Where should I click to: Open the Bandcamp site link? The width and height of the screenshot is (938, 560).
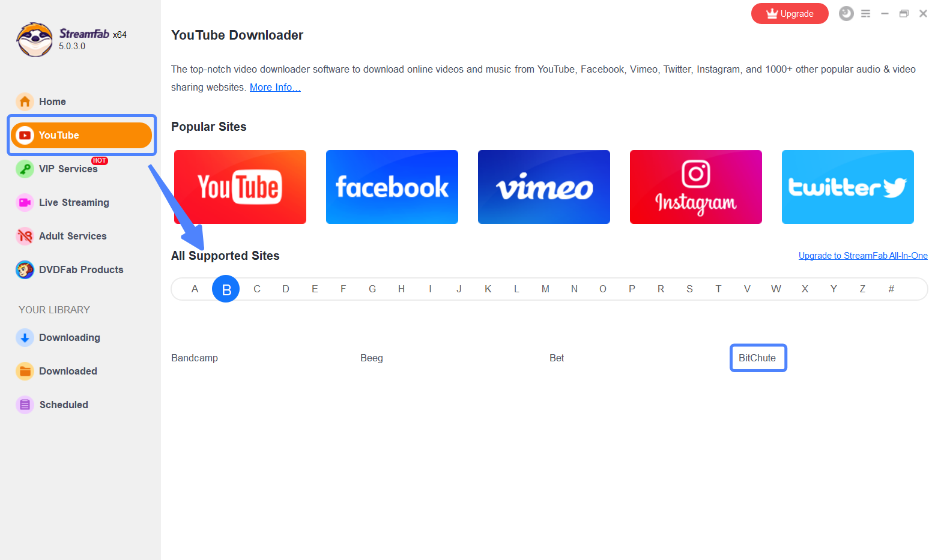[x=195, y=358]
